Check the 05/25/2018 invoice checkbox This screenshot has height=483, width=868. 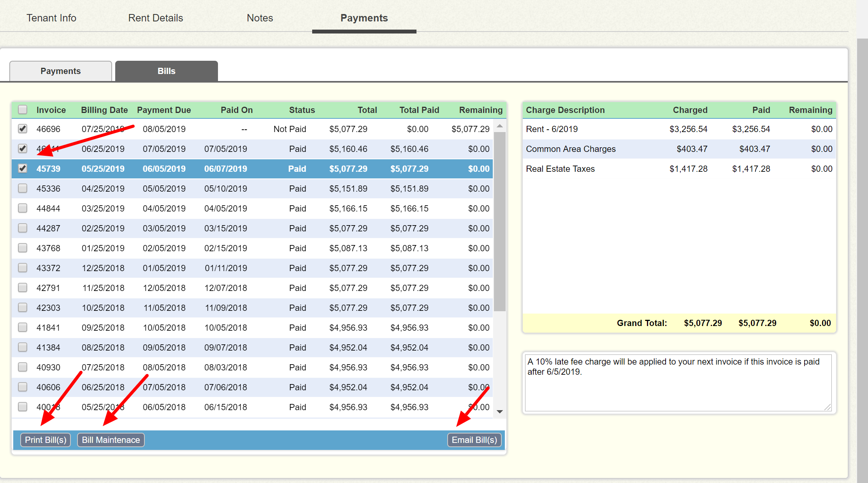click(x=23, y=407)
